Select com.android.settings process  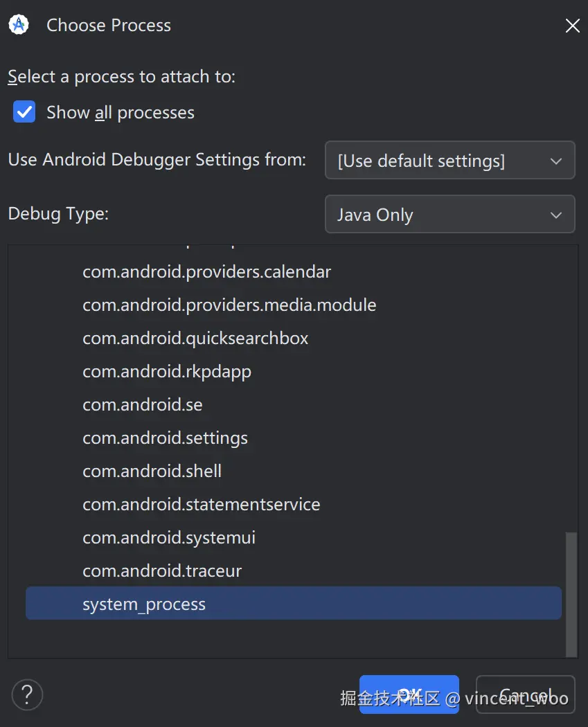165,438
